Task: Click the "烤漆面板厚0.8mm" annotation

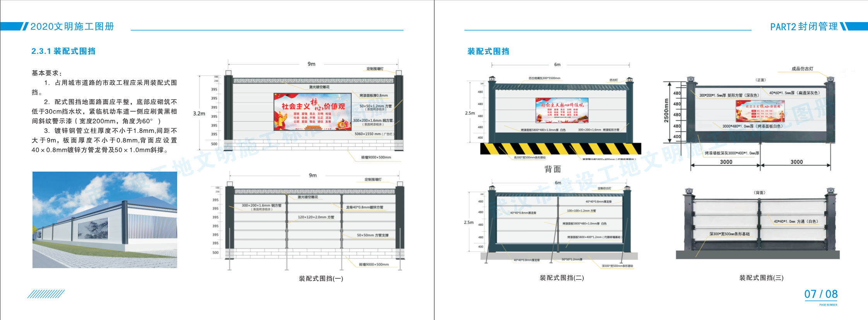Action: (373, 95)
